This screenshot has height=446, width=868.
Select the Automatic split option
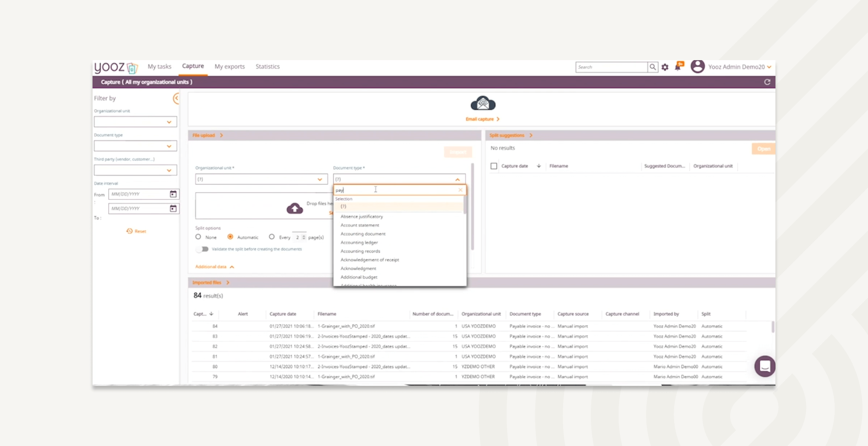coord(230,237)
